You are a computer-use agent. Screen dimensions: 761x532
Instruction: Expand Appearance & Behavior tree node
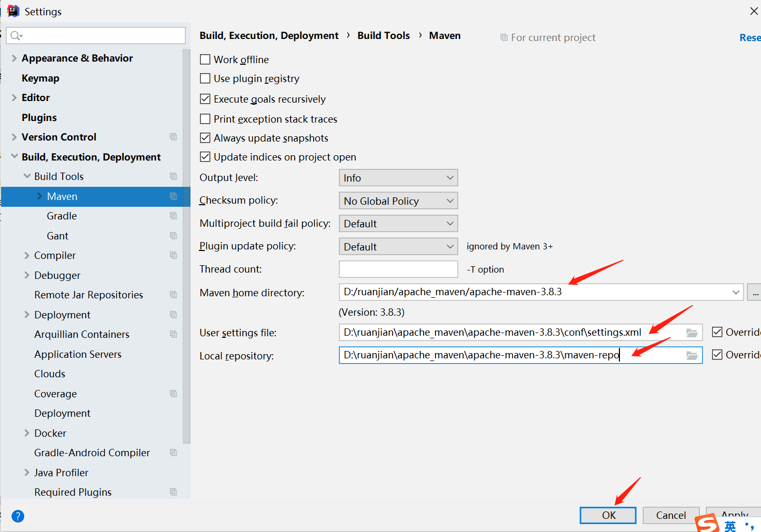(14, 58)
